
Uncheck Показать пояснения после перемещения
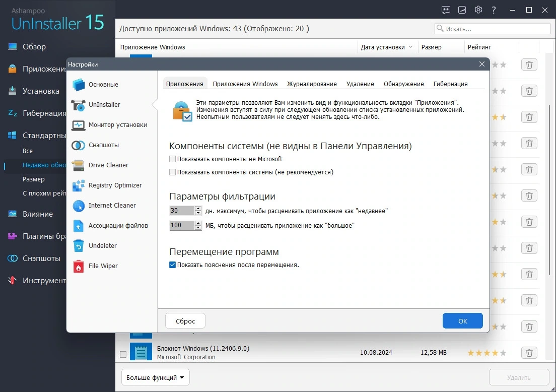coord(173,265)
